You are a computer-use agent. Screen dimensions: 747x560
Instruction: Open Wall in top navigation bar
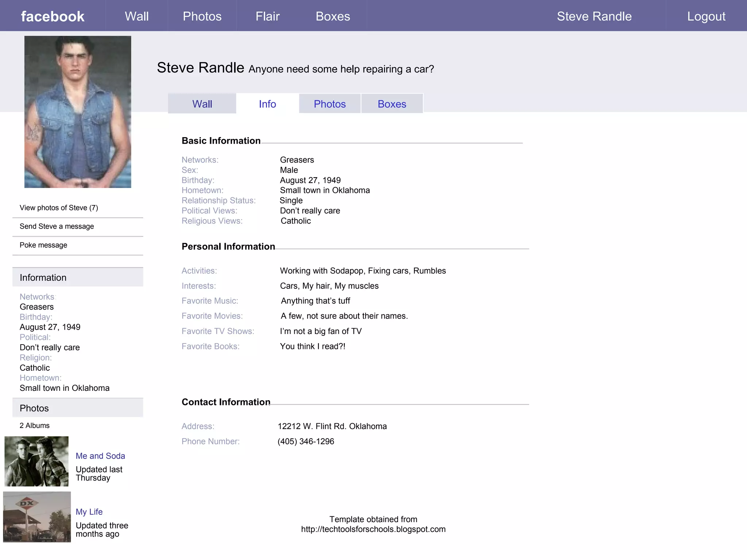(x=136, y=16)
